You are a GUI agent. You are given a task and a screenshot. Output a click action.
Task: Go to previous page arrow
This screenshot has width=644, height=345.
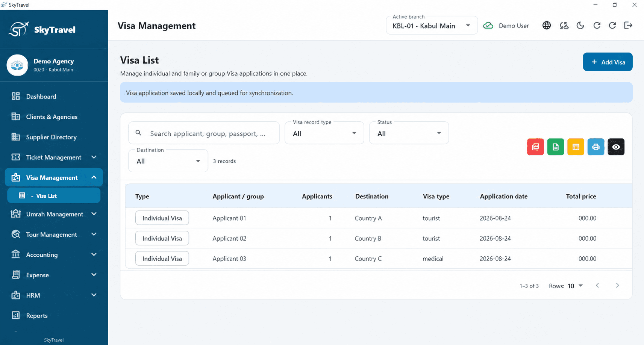597,286
